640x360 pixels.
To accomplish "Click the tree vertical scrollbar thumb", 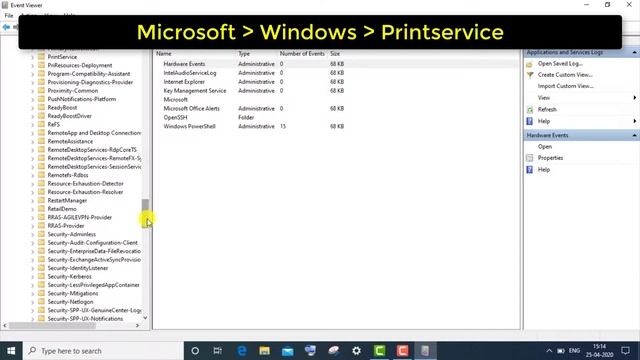I will click(x=145, y=213).
